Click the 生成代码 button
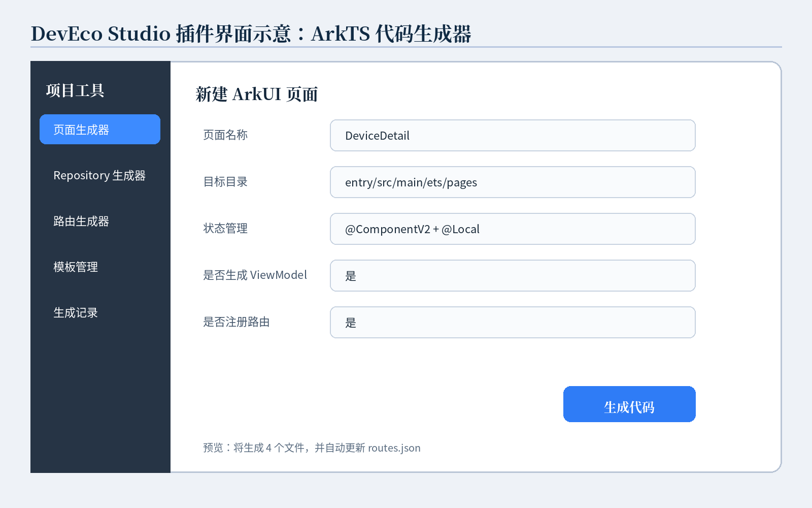 tap(629, 404)
